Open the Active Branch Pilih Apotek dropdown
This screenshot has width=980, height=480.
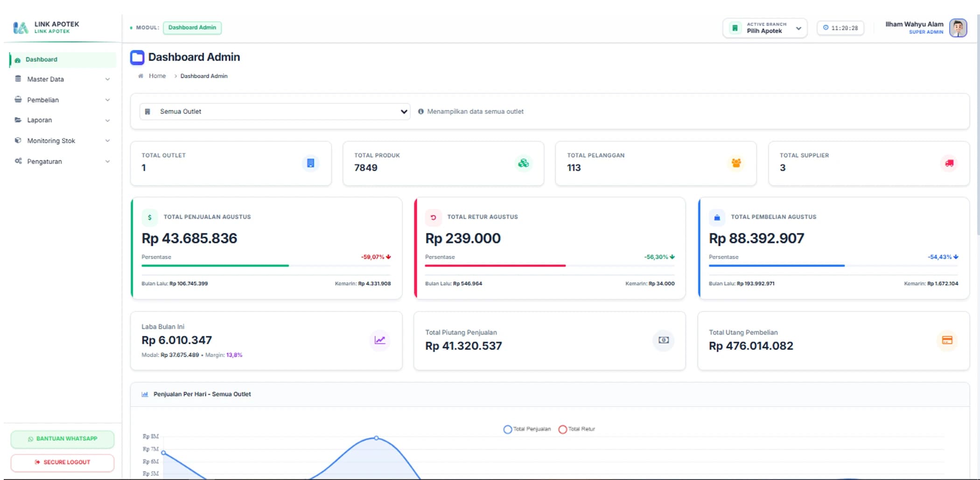765,28
